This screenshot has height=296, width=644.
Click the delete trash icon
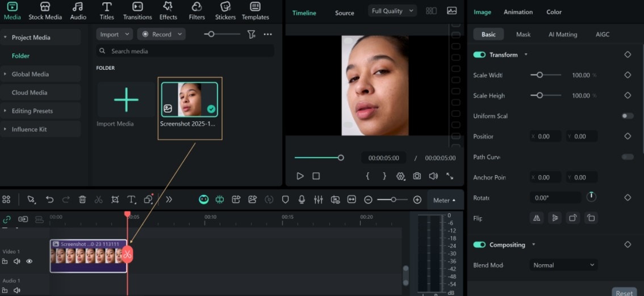click(82, 200)
